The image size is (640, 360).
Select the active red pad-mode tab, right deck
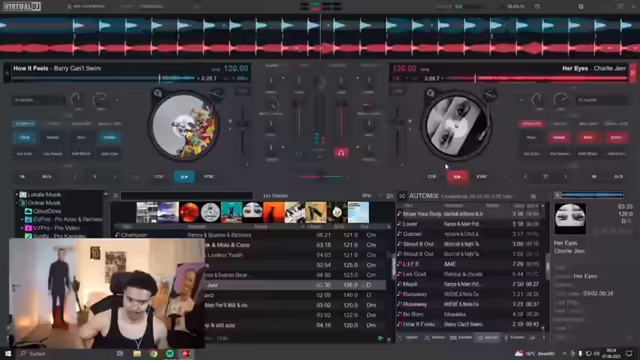(x=531, y=123)
